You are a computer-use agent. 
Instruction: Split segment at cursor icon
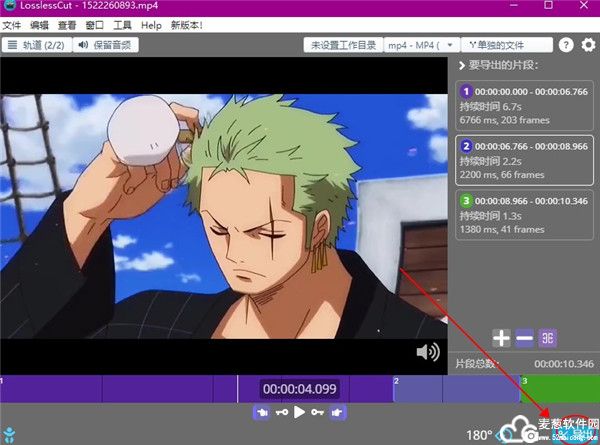tap(548, 338)
